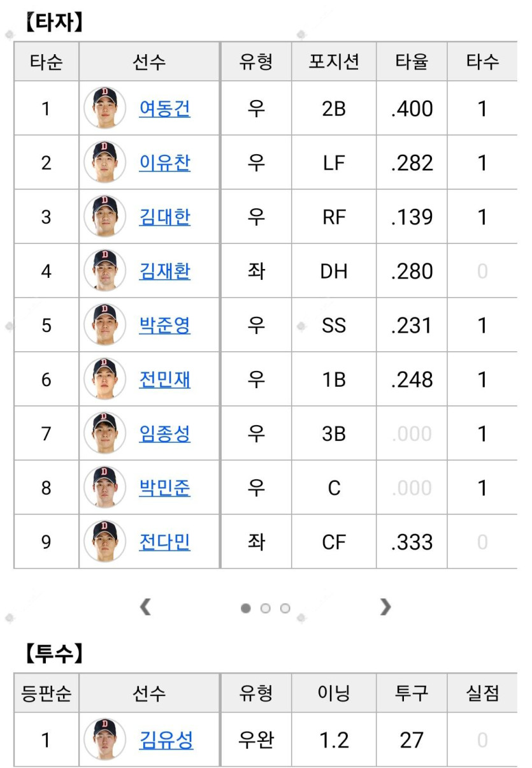Click 여동건 profile photo thumbnail
532x768 pixels.
104,108
